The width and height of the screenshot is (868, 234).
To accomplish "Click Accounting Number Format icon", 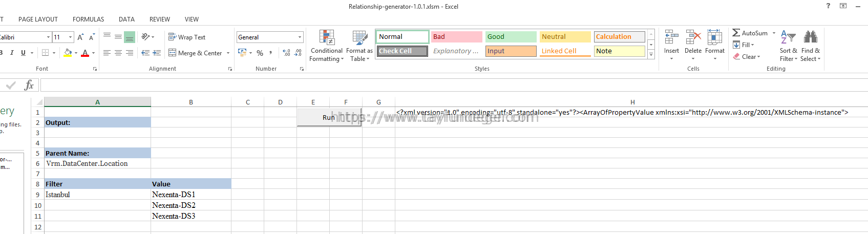I will pos(242,53).
